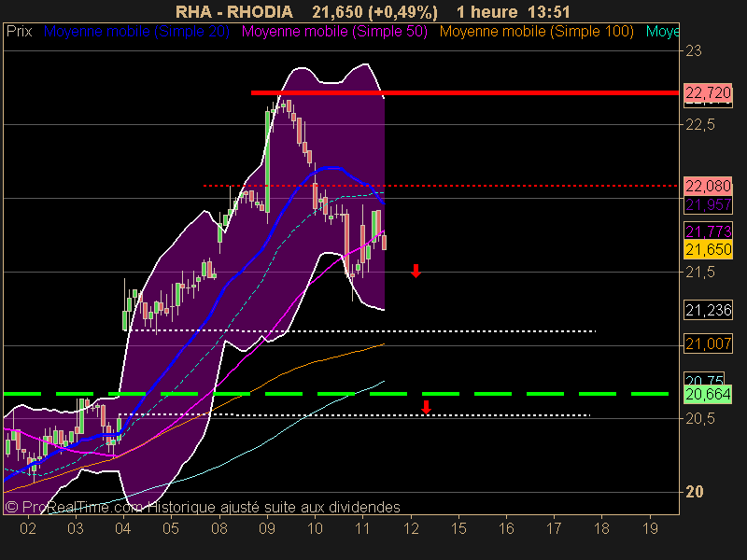The image size is (747, 560).
Task: Click the magenta 21,773 price label
Action: 708,231
